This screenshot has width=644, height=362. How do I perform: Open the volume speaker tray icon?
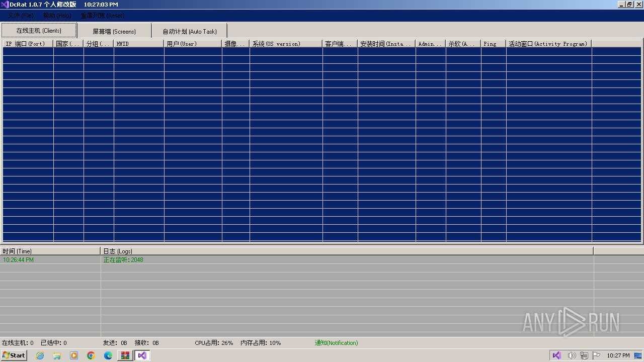pyautogui.click(x=572, y=355)
